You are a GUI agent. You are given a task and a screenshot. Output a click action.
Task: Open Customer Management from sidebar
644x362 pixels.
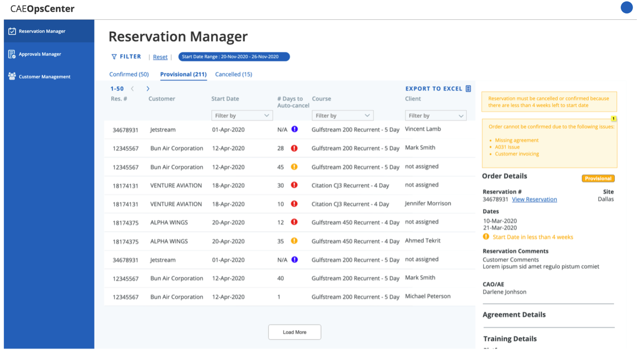[x=44, y=77]
